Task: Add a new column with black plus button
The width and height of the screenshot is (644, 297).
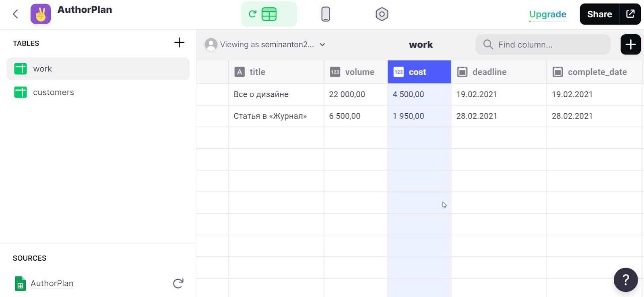Action: [x=630, y=45]
